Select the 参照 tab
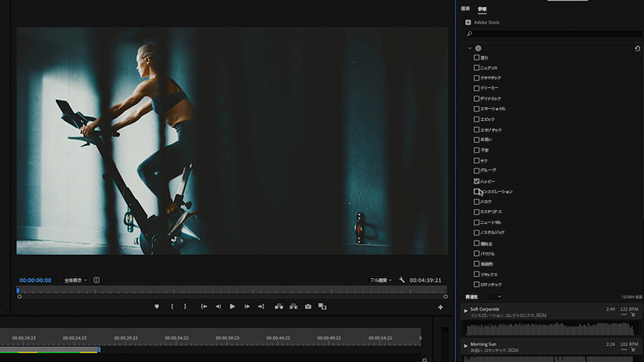 pyautogui.click(x=482, y=9)
